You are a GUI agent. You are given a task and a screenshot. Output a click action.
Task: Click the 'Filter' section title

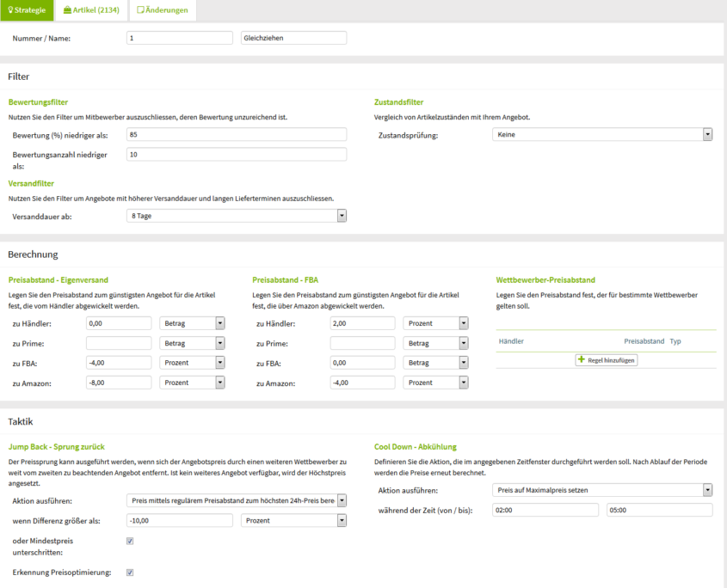[19, 77]
